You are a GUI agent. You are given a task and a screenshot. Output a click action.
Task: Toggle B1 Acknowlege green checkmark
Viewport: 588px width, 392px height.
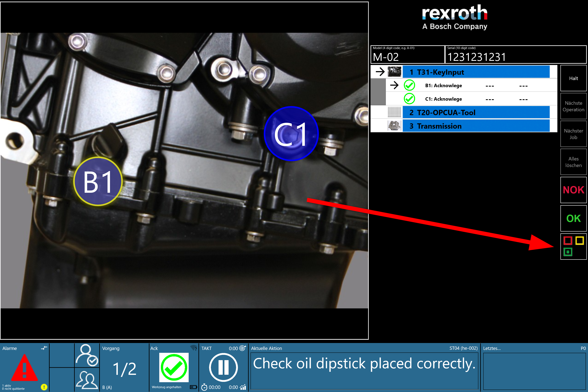(409, 86)
